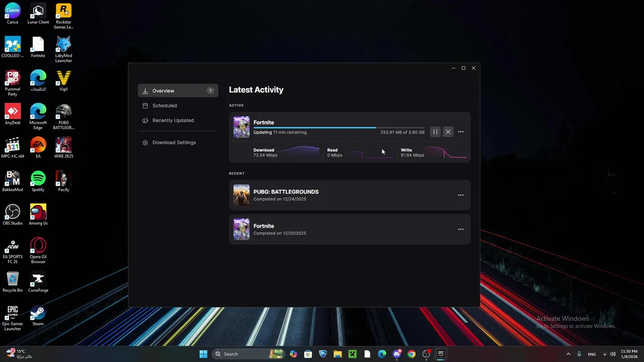
Task: Open PUBG: BATTLEGROUNDS row options menu
Action: (460, 195)
